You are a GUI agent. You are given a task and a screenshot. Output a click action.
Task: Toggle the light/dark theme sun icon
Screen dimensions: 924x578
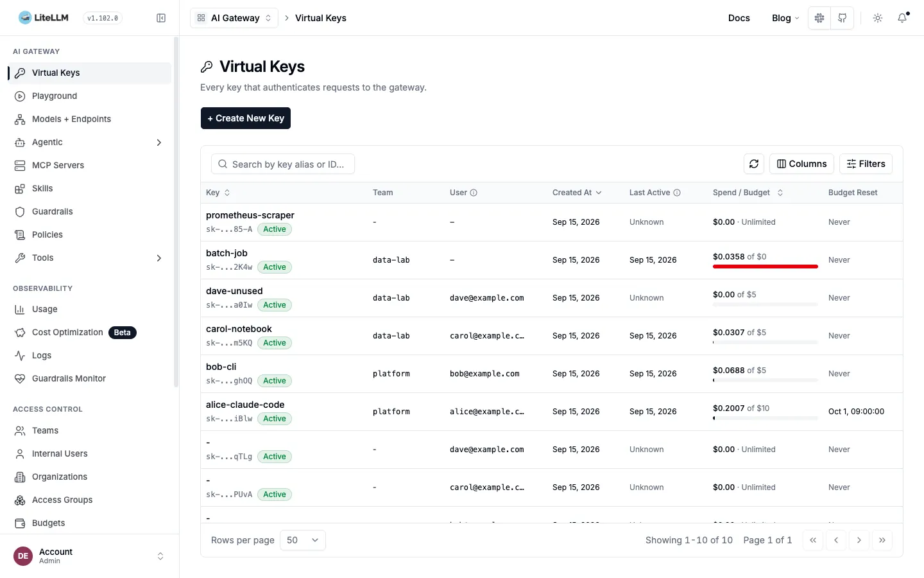(x=878, y=18)
